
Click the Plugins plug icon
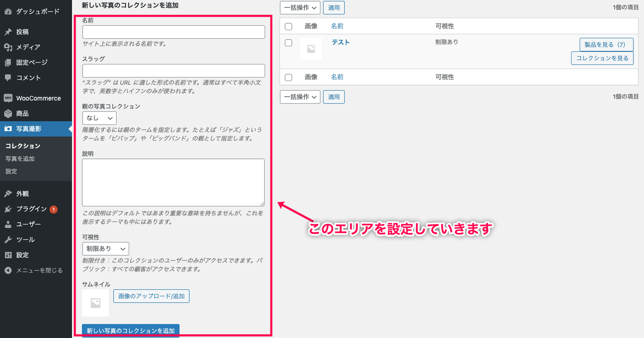8,209
